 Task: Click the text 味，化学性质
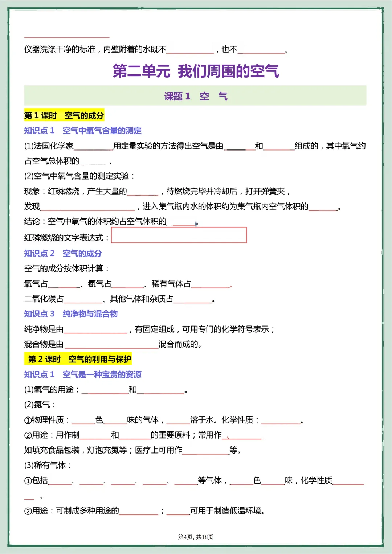(x=309, y=480)
